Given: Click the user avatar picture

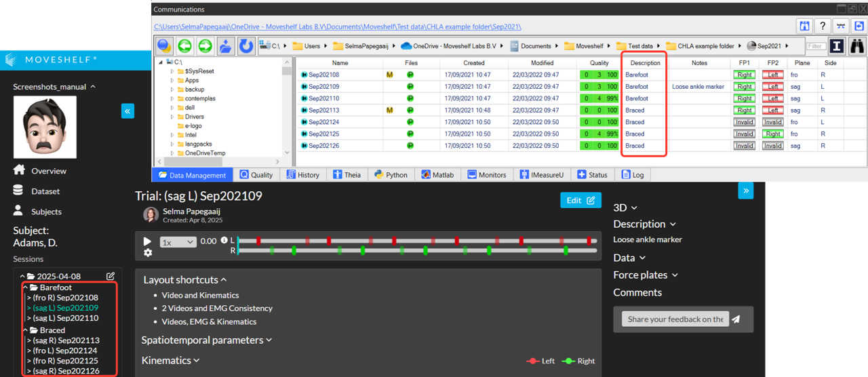Looking at the screenshot, I should [45, 127].
